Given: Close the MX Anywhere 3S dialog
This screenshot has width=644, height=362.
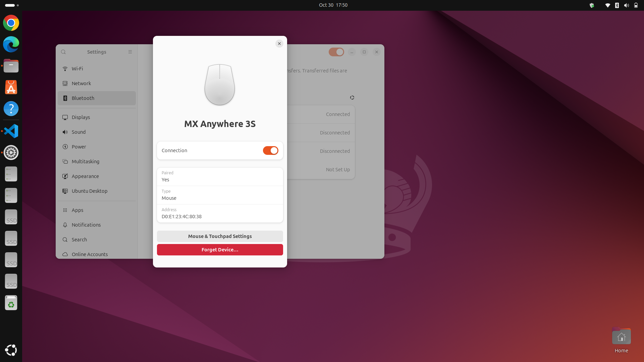Looking at the screenshot, I should click(x=279, y=44).
